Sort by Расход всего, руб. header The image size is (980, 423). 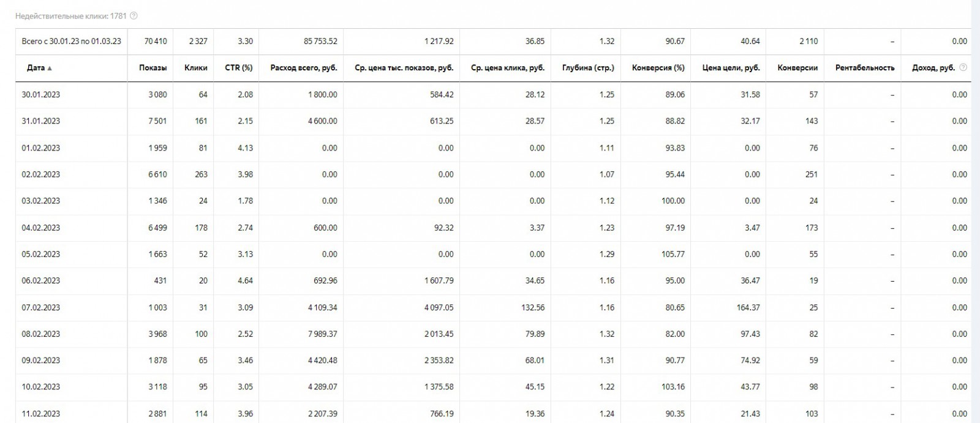coord(303,68)
